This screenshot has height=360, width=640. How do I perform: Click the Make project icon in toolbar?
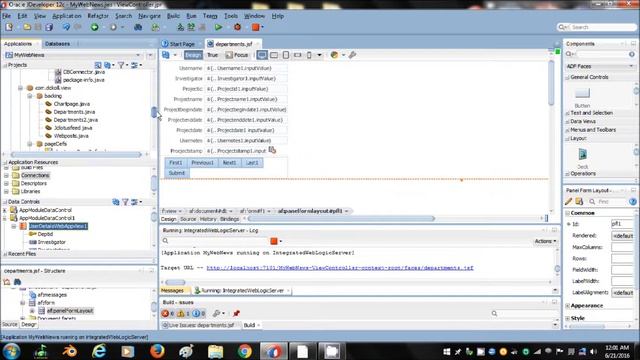click(180, 27)
